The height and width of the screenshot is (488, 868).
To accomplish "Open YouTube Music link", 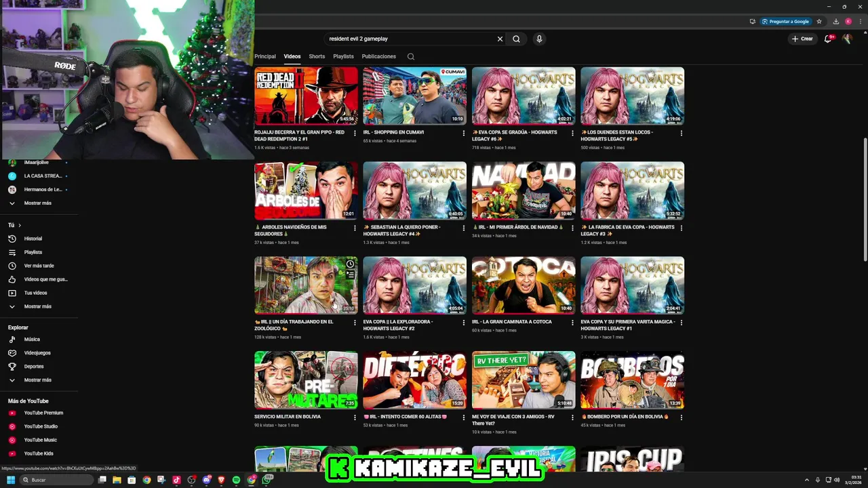I will click(x=41, y=440).
